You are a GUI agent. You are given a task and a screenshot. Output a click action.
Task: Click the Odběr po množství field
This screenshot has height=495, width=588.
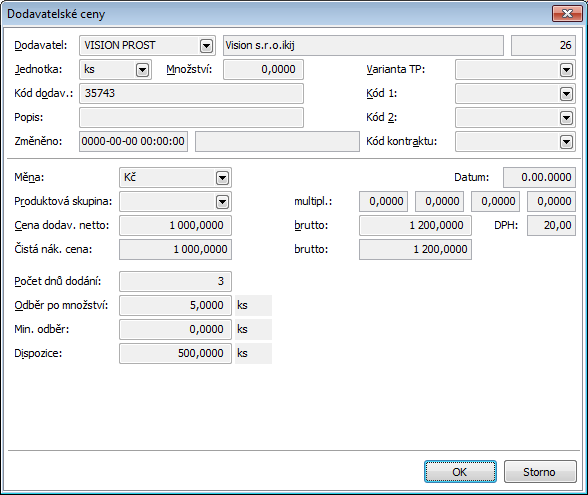pyautogui.click(x=176, y=305)
